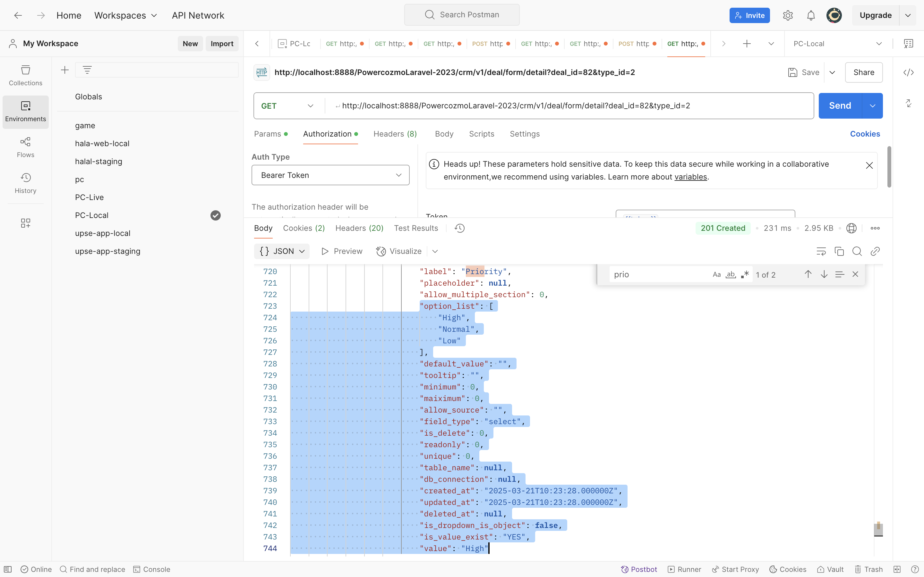Viewport: 924px width, 577px height.
Task: Click the Send button
Action: point(840,106)
